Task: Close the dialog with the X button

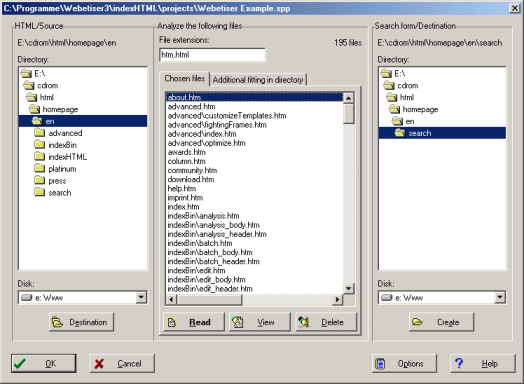Action: 515,8
